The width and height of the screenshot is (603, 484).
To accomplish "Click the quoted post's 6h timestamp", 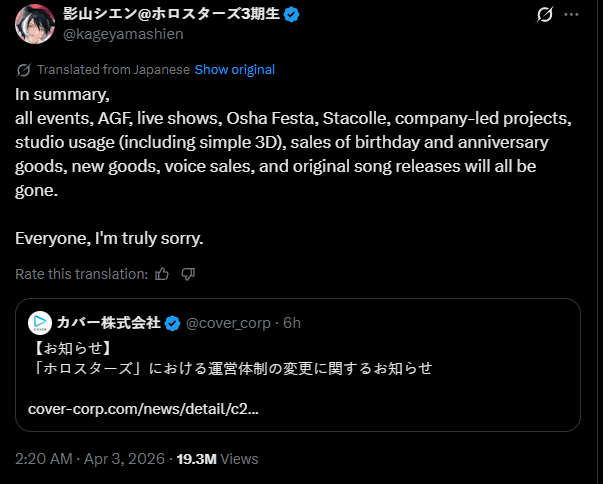I will (x=292, y=323).
